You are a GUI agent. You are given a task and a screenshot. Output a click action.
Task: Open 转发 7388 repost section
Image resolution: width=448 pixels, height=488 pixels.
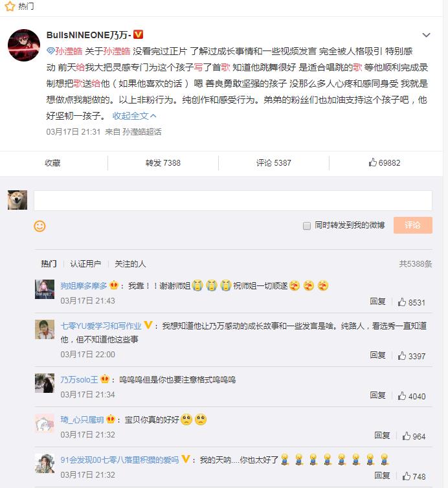tap(163, 162)
